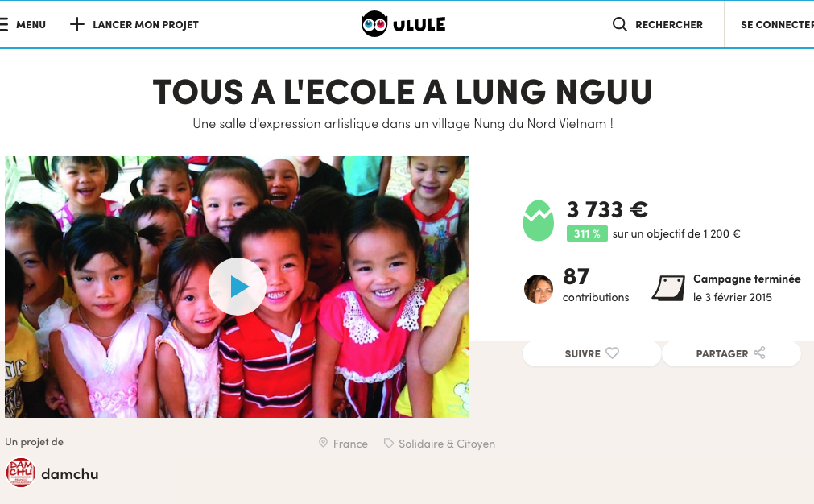The height and width of the screenshot is (504, 814).
Task: Click the location pin icon beside France
Action: click(x=323, y=443)
